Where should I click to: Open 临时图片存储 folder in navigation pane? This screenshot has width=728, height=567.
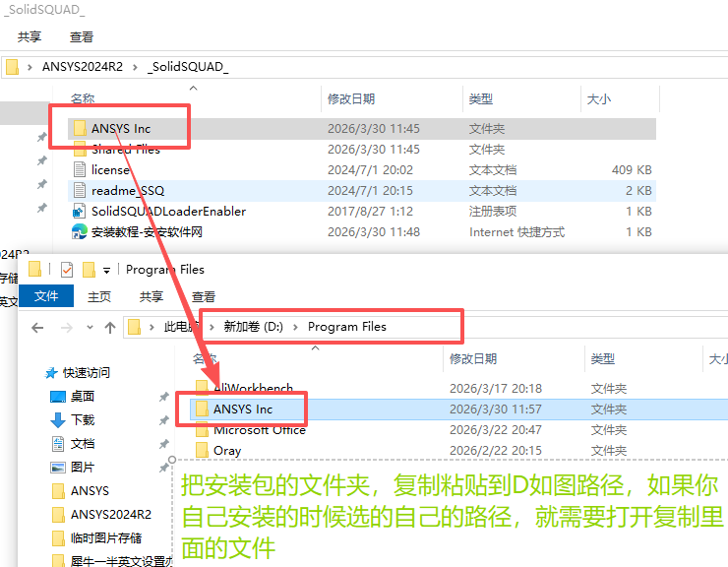point(106,538)
